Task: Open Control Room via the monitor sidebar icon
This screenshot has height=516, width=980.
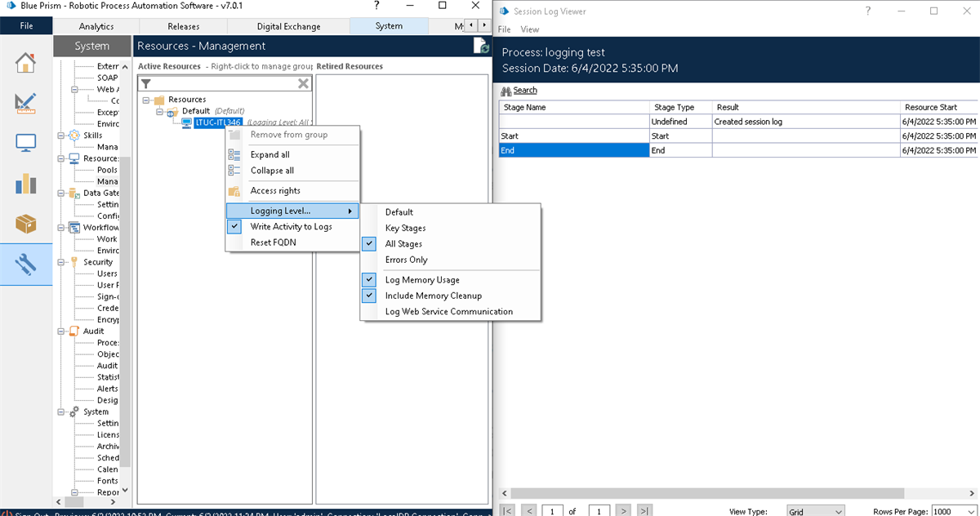Action: pos(27,142)
